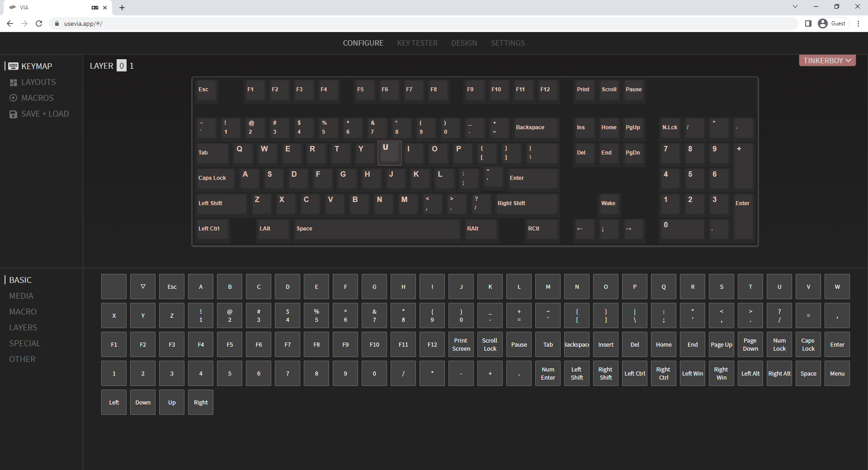Open the KEYMAP sidebar section
Viewport: 868px width, 470px height.
(30, 66)
